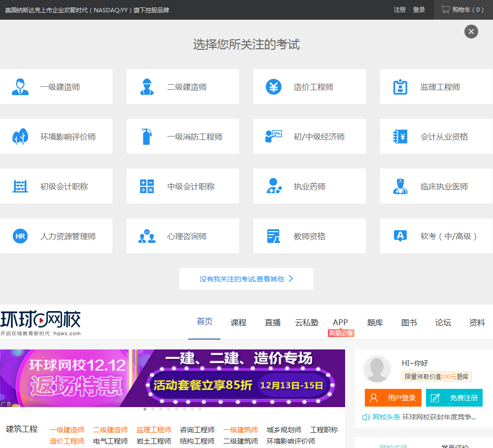Viewport: 493px width, 448px height.
Task: Select the 中级会计职称 calculator icon
Action: pos(146,186)
